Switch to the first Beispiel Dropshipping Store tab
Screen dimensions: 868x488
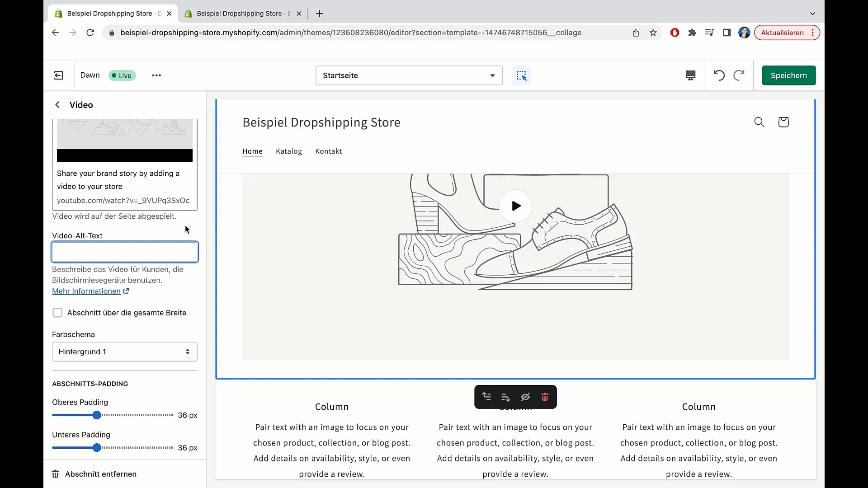tap(113, 14)
